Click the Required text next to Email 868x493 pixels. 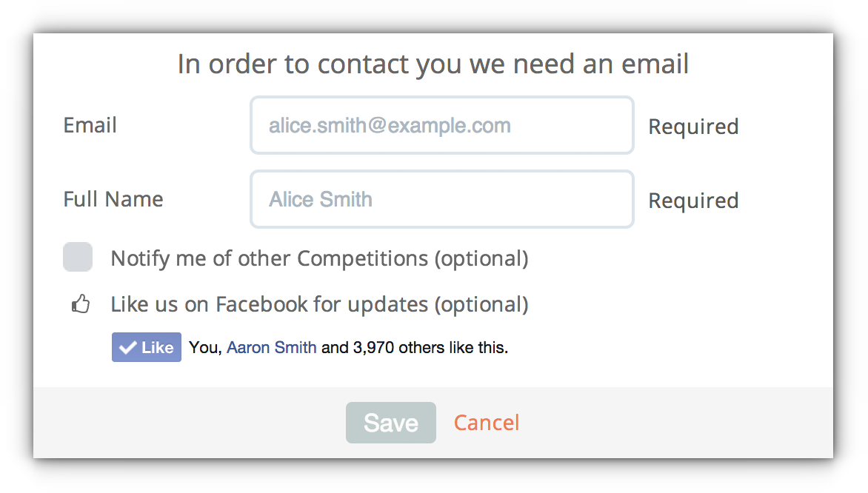tap(693, 127)
